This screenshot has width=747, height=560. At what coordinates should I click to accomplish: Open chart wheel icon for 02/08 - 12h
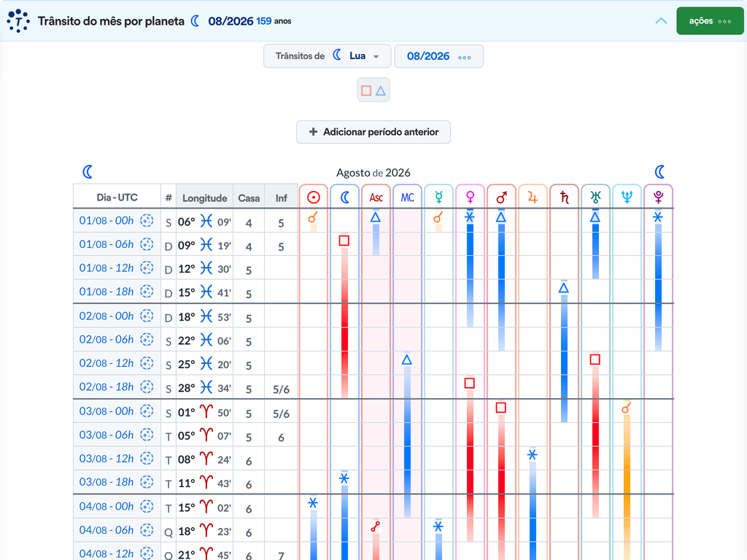(147, 363)
